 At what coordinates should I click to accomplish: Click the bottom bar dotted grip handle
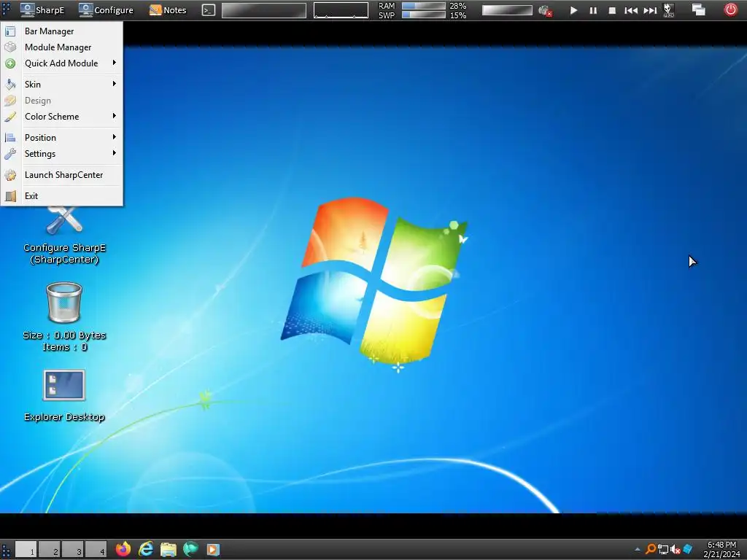(x=6, y=549)
